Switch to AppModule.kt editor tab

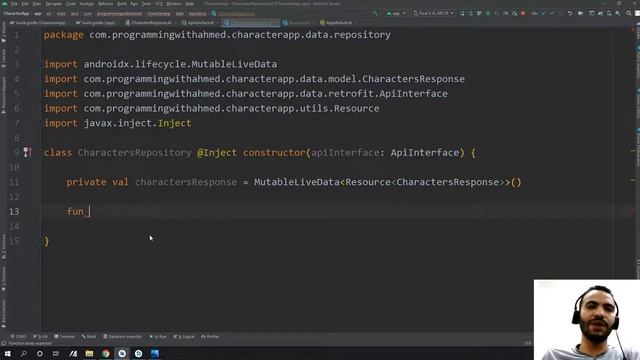336,23
